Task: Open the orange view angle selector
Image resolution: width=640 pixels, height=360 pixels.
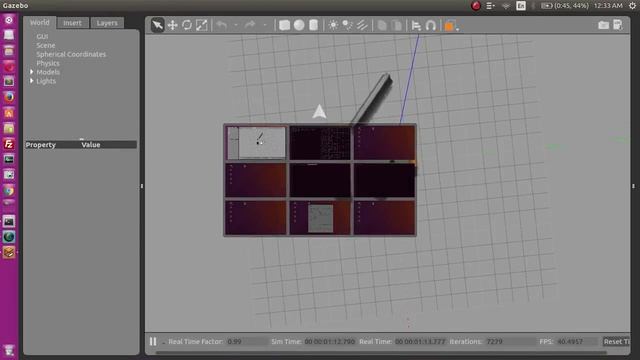Action: click(x=451, y=26)
